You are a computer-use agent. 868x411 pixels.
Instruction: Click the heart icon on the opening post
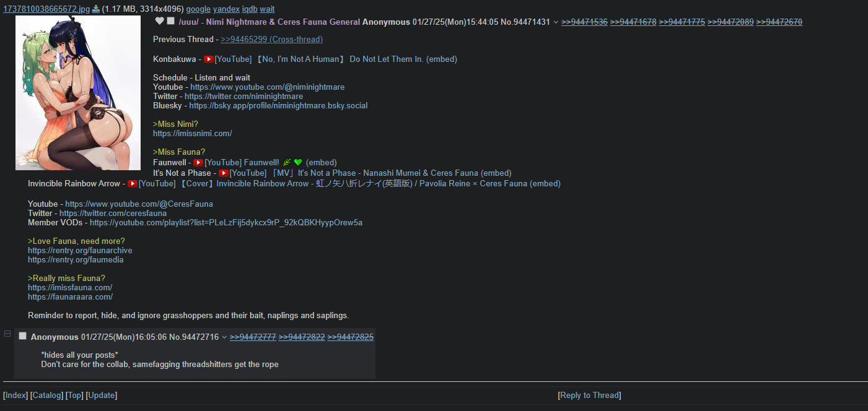click(159, 21)
